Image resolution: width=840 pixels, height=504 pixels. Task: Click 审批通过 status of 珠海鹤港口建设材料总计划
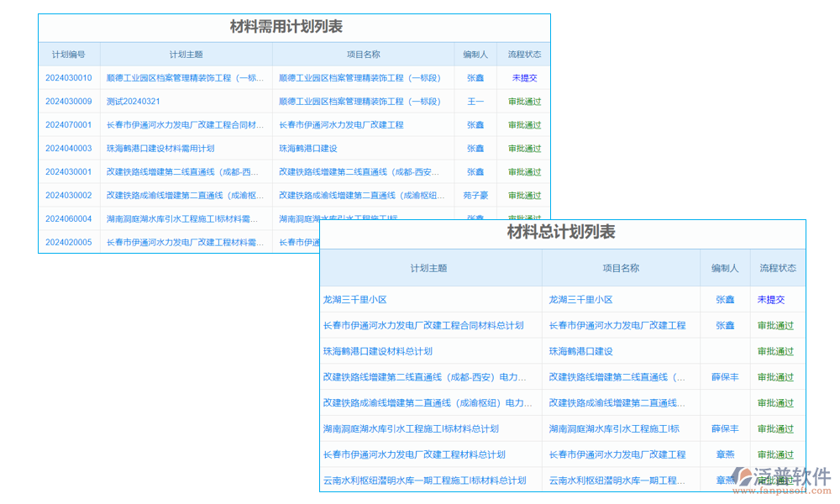pos(774,351)
